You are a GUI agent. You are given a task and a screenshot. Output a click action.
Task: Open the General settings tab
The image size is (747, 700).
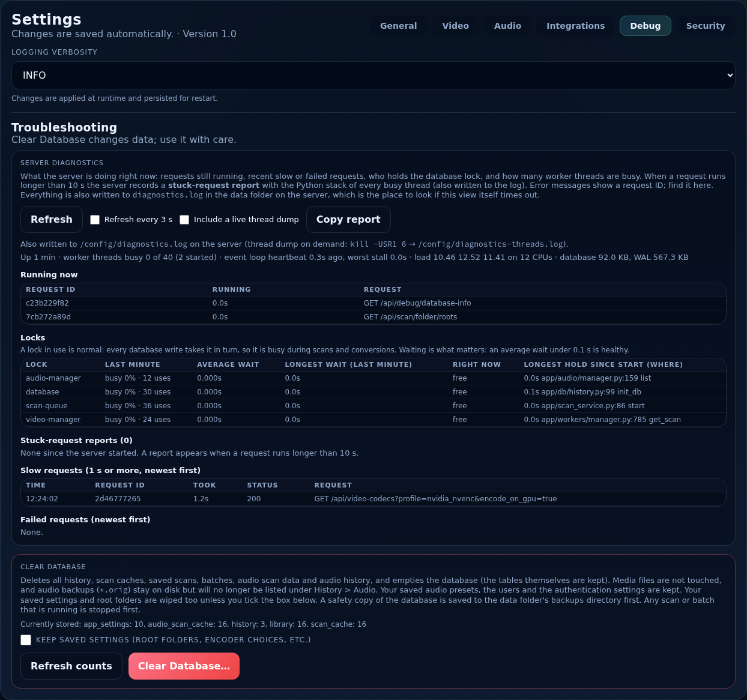point(398,26)
